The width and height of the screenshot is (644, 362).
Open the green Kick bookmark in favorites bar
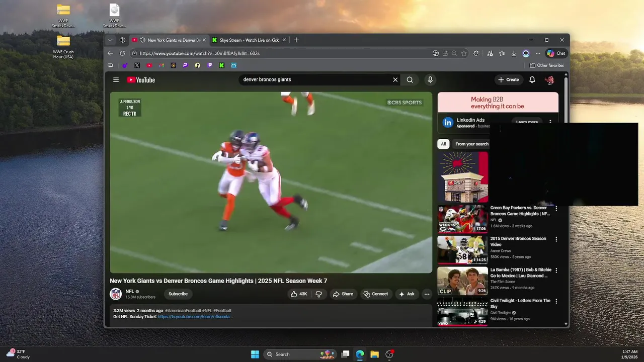(x=222, y=65)
